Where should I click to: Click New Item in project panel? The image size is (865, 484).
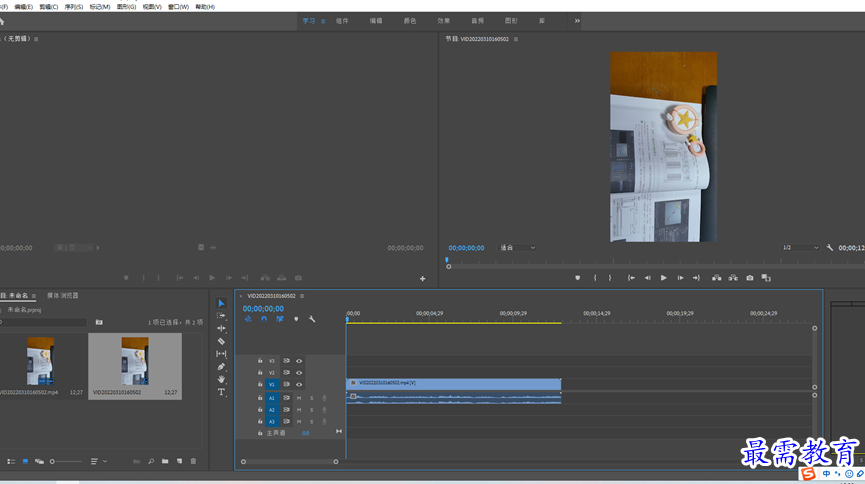click(x=179, y=461)
